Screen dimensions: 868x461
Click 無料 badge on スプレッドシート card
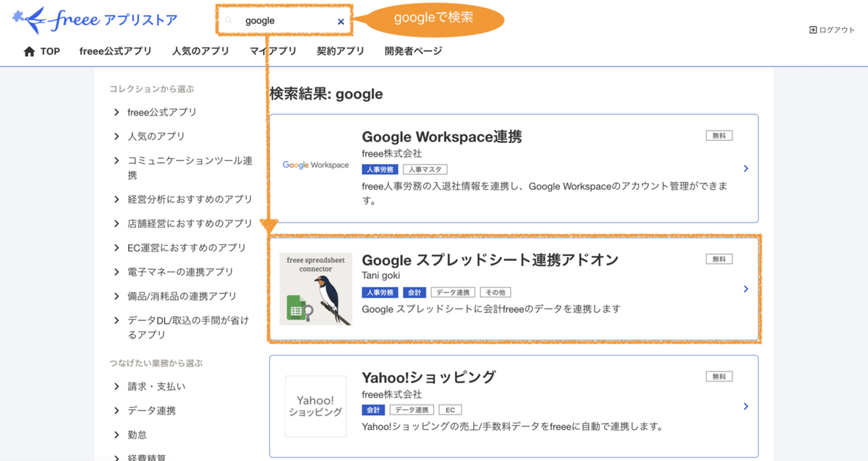719,259
